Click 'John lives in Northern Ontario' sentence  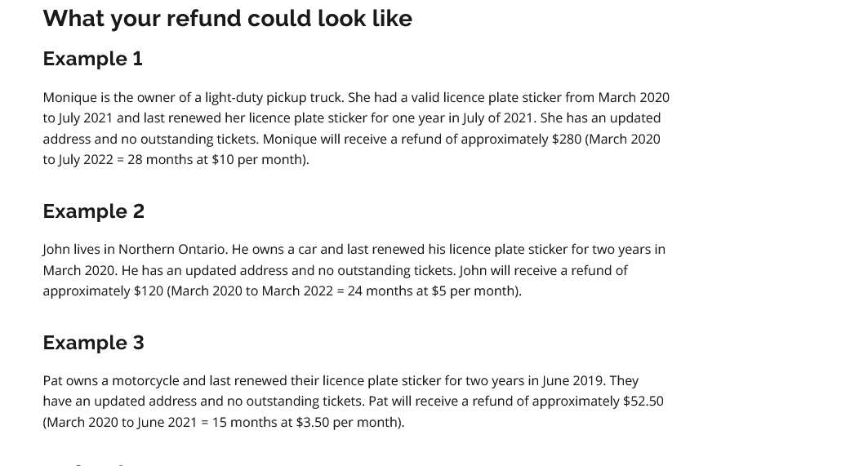click(135, 250)
